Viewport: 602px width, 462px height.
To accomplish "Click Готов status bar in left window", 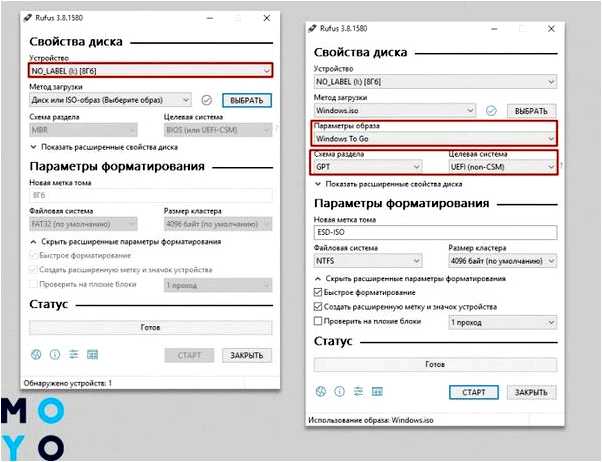I will pos(150,328).
